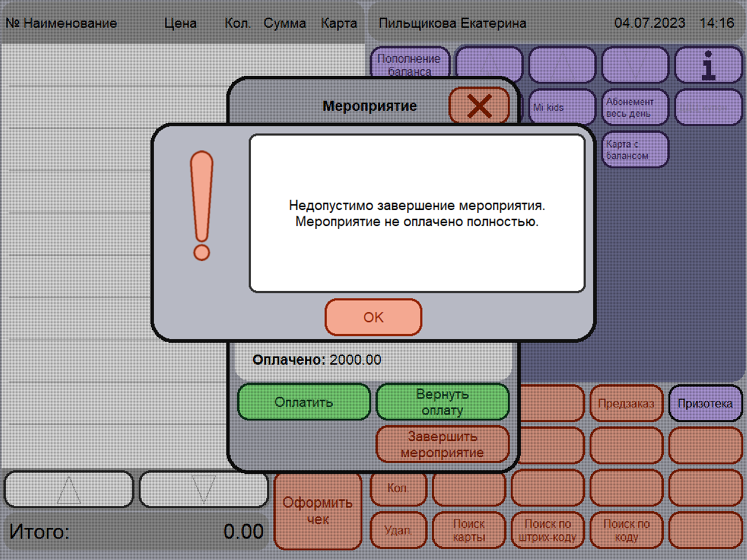
Task: Click Оформить чек button
Action: (318, 510)
